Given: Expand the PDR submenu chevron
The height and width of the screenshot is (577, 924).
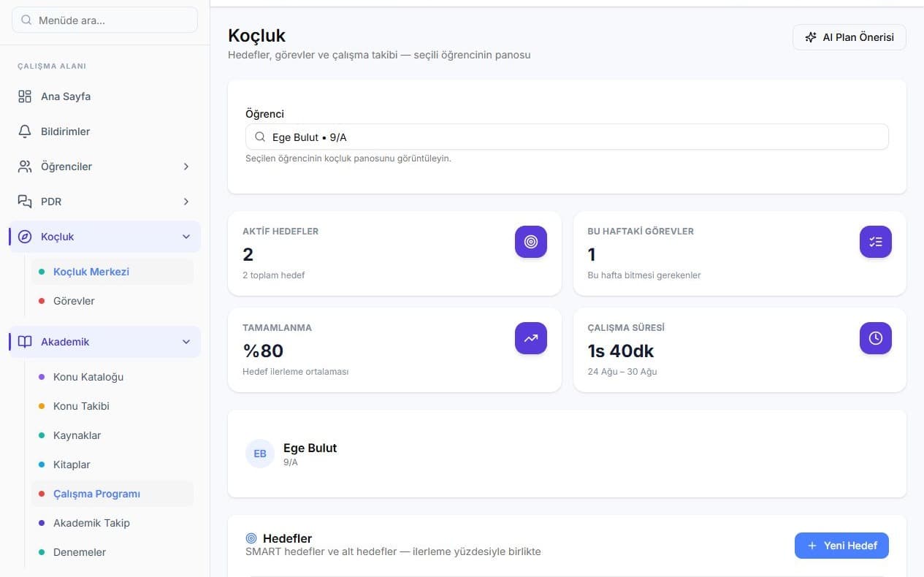Looking at the screenshot, I should pyautogui.click(x=186, y=202).
